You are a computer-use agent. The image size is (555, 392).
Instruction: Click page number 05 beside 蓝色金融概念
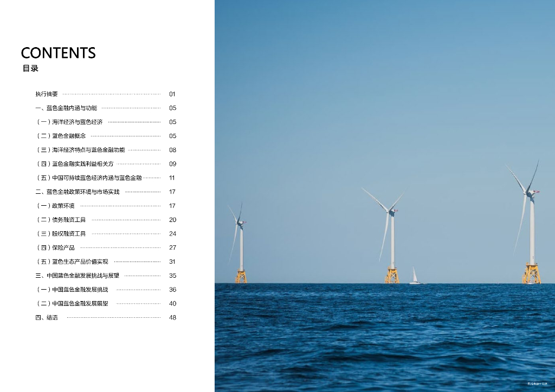coord(172,136)
